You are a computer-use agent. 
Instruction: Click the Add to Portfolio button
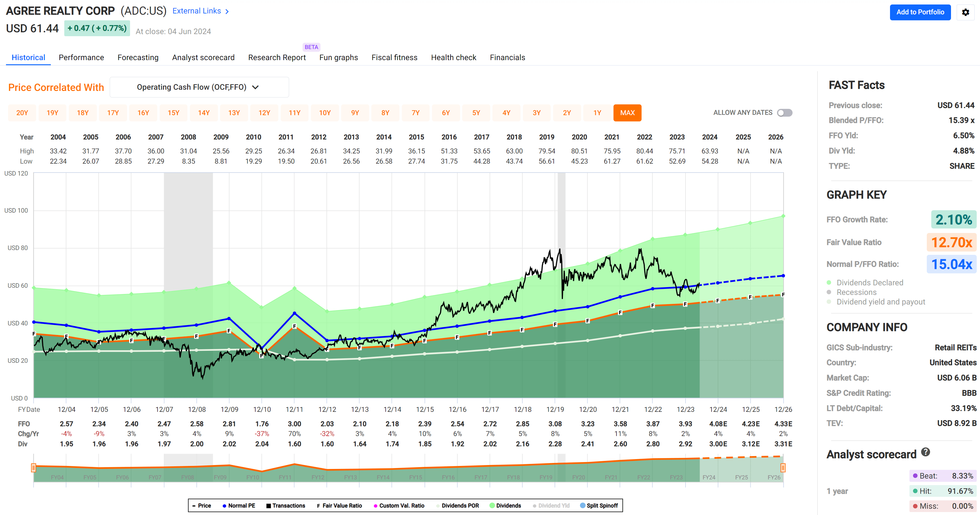tap(920, 12)
